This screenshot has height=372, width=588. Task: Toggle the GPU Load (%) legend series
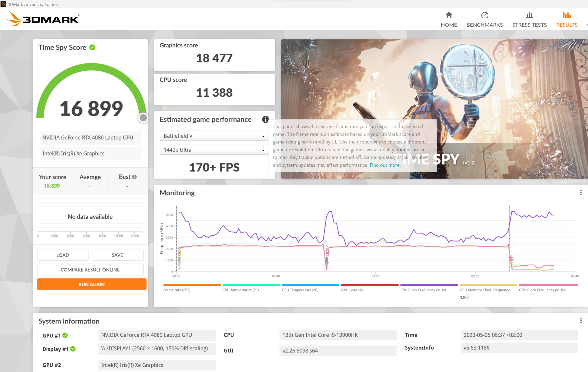[352, 290]
